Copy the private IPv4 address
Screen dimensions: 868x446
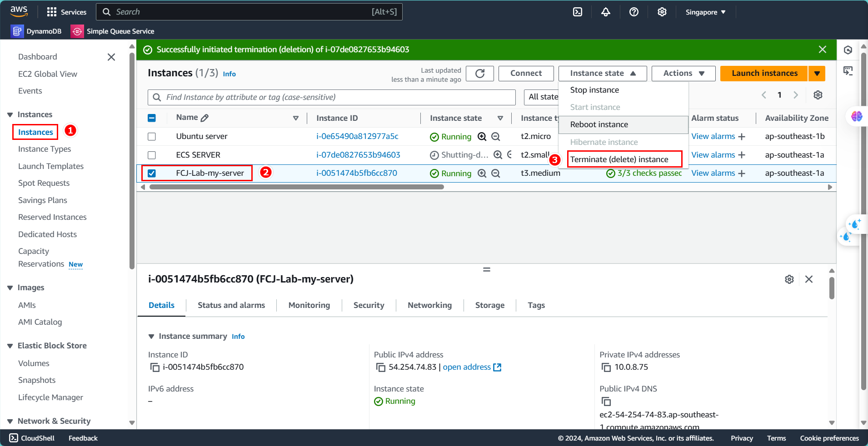click(606, 367)
